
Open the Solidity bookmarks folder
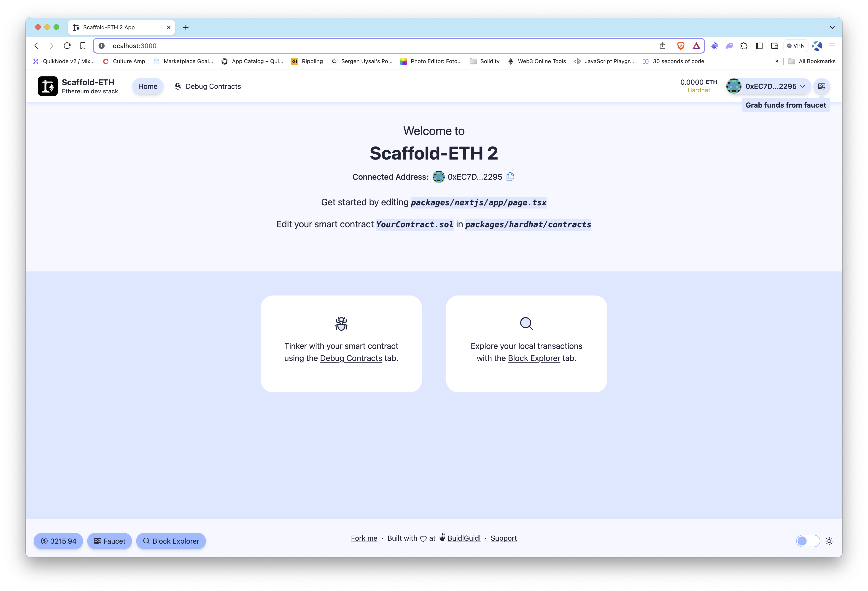pos(484,61)
